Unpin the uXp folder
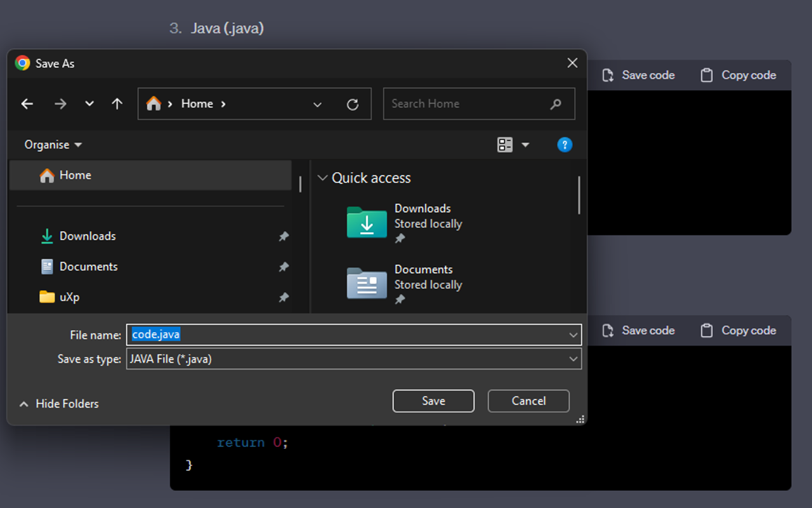Image resolution: width=812 pixels, height=508 pixels. tap(284, 297)
